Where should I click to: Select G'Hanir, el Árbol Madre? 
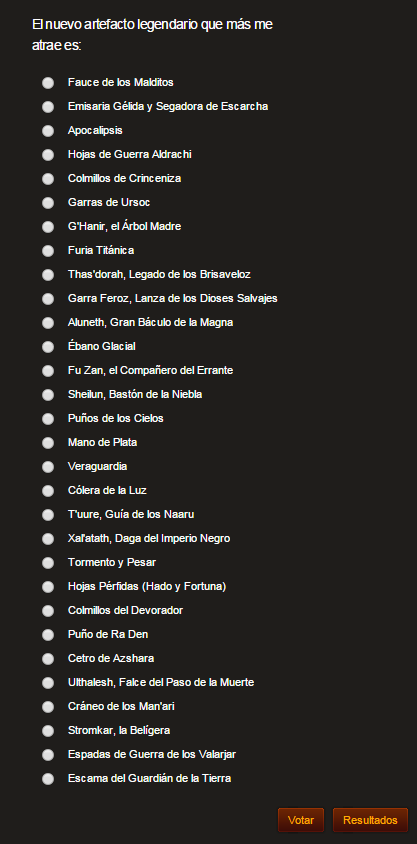pyautogui.click(x=48, y=227)
